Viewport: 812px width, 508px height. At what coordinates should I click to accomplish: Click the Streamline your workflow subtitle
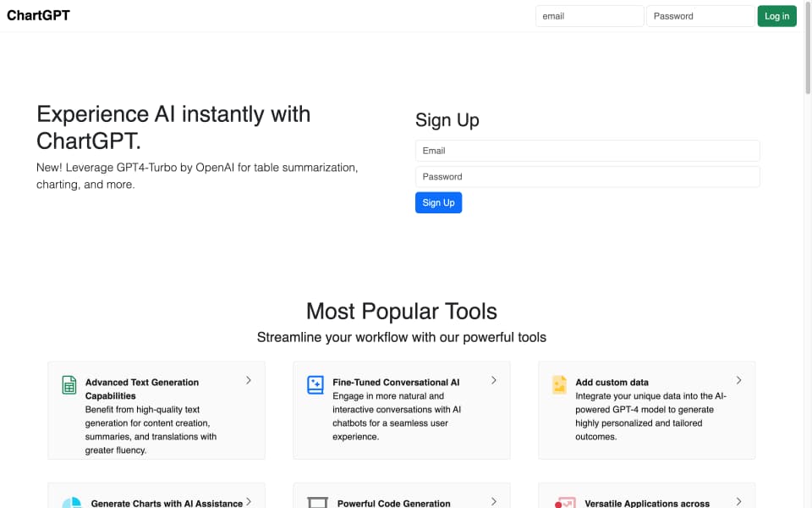tap(401, 337)
